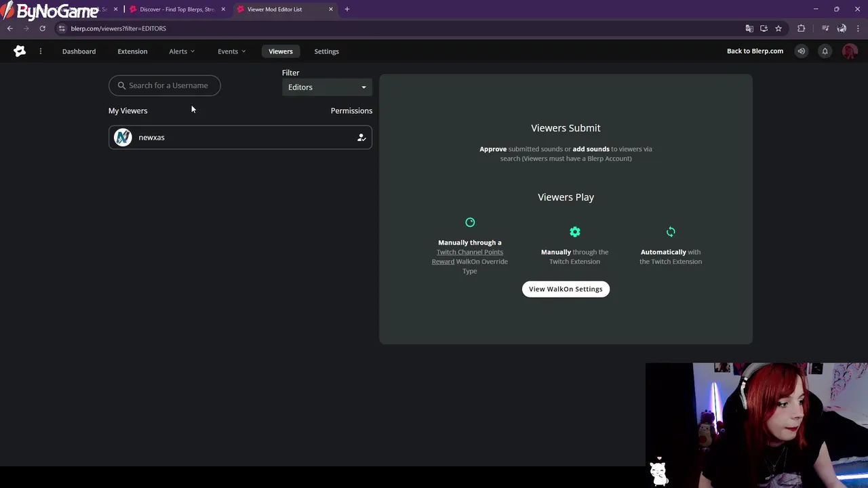The width and height of the screenshot is (868, 488).
Task: Click the automatic refresh arrows icon
Action: click(x=671, y=232)
